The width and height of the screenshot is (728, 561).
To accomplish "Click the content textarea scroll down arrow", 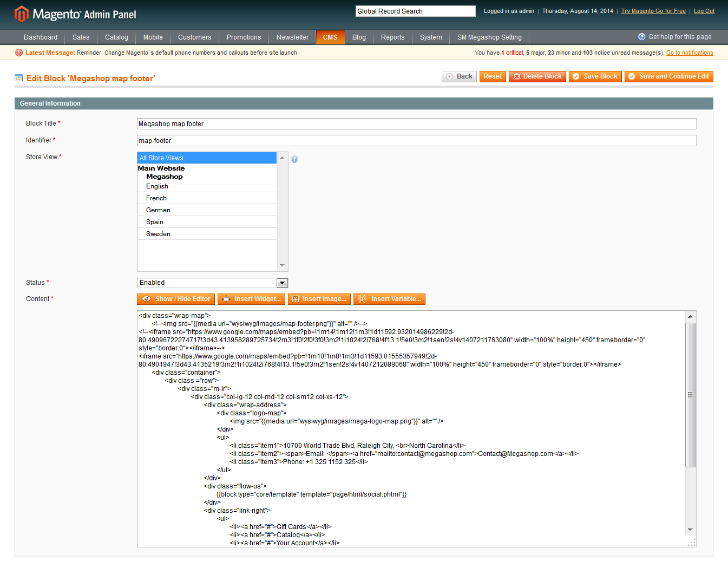I will click(x=690, y=530).
